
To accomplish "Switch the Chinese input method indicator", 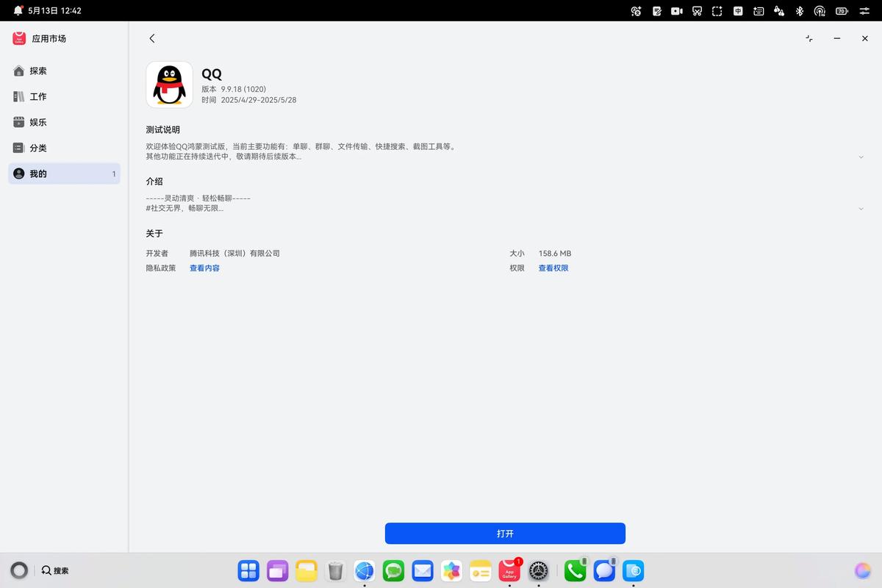I will click(738, 11).
